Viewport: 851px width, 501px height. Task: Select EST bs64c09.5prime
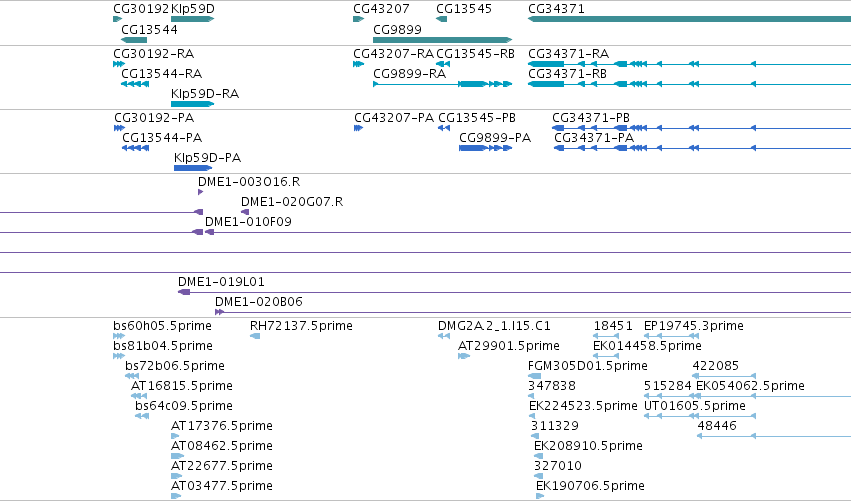point(184,407)
